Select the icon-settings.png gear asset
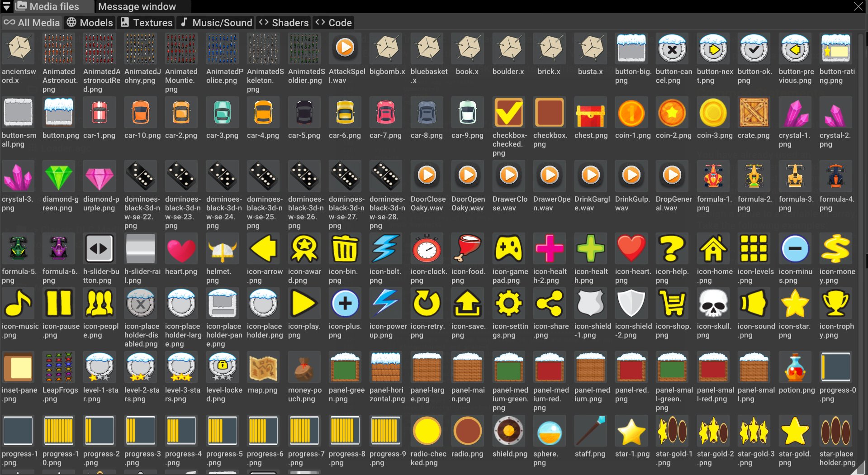 509,303
